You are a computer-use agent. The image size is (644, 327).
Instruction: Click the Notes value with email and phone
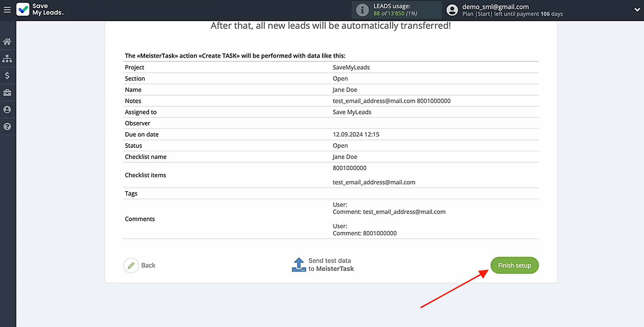(x=391, y=101)
